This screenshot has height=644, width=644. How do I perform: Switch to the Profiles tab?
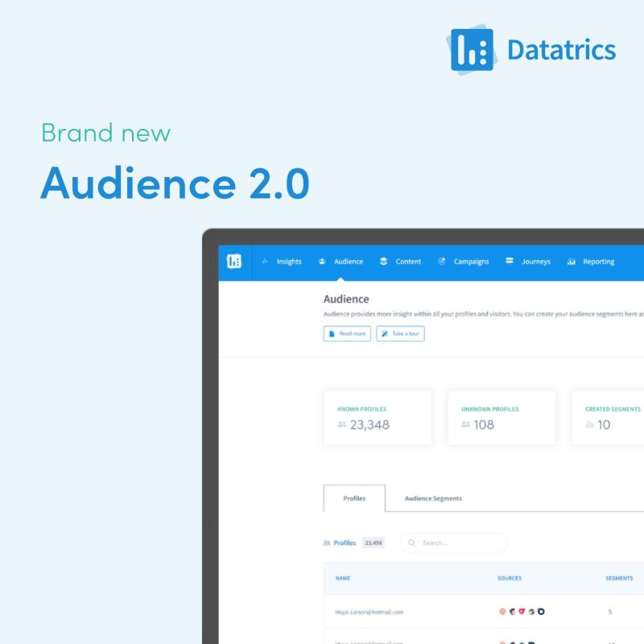(x=354, y=498)
